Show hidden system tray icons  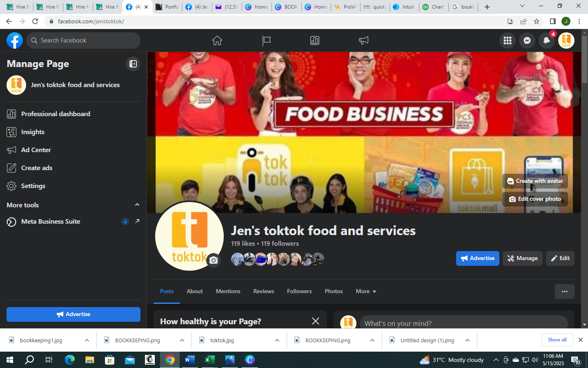tap(496, 360)
